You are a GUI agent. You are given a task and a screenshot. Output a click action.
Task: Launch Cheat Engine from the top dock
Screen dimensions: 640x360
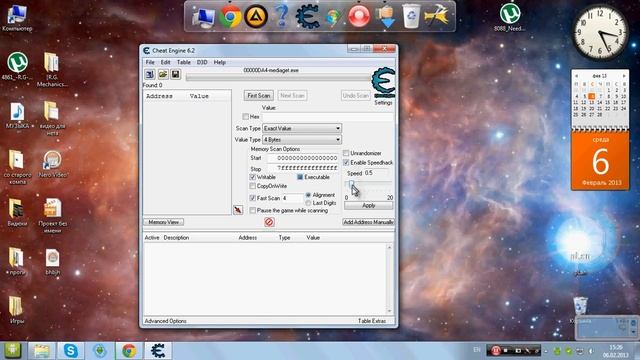tap(307, 17)
